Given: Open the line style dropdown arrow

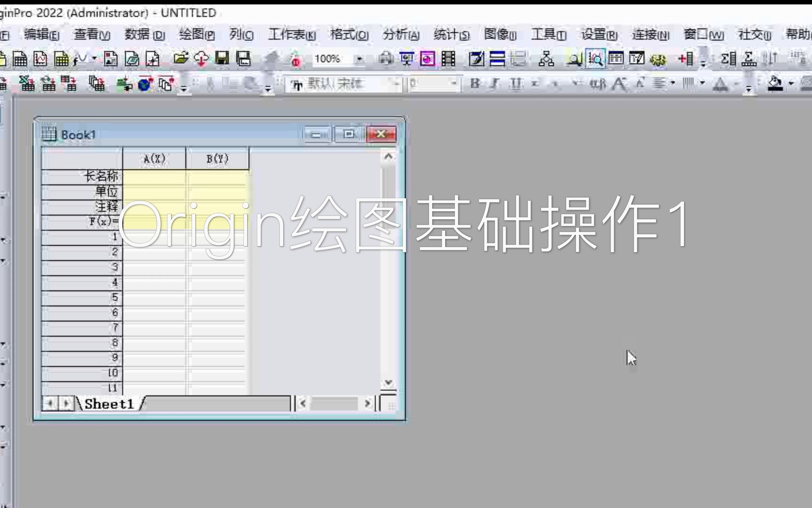Looking at the screenshot, I should point(702,83).
